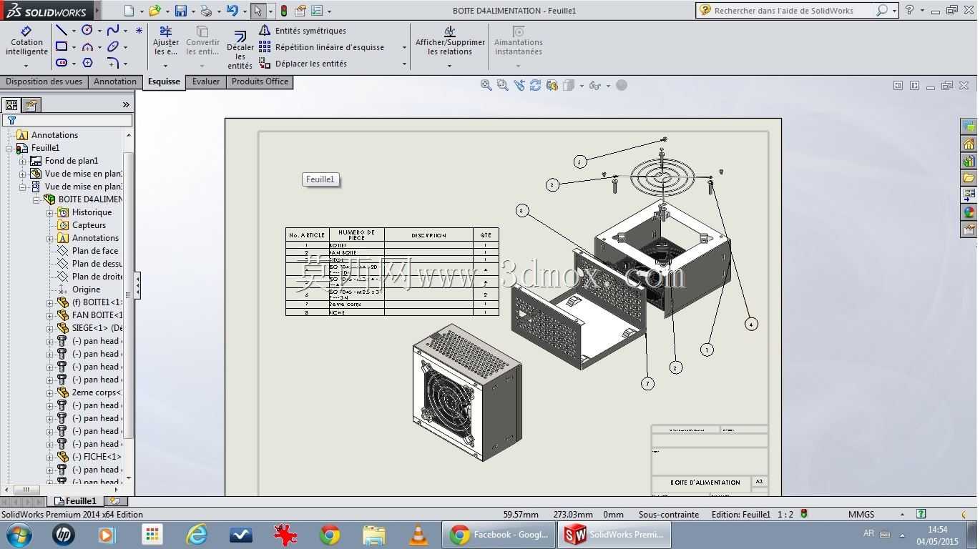Select Capteurs in the feature tree
The image size is (980, 549).
point(89,225)
